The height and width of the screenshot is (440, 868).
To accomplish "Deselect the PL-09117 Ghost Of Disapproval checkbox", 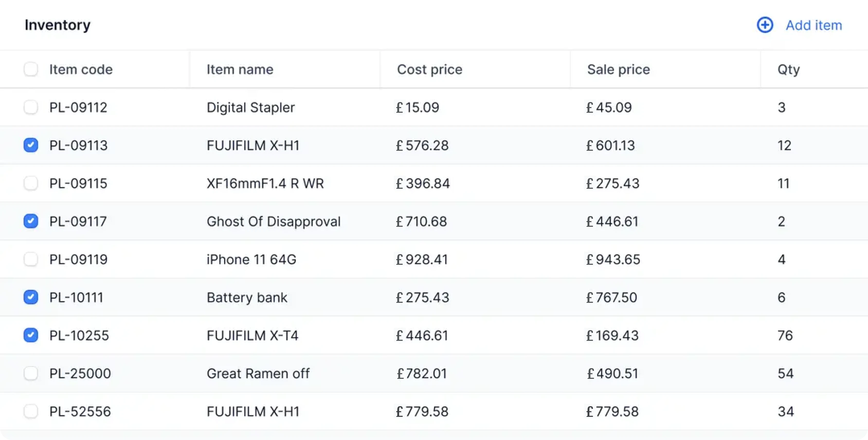I will point(31,221).
